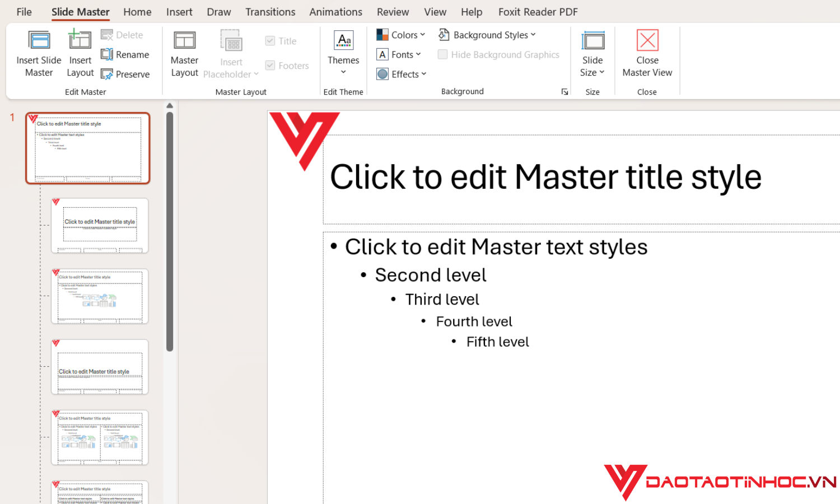The width and height of the screenshot is (840, 504).
Task: Open the Slide Size dropdown
Action: [x=592, y=53]
